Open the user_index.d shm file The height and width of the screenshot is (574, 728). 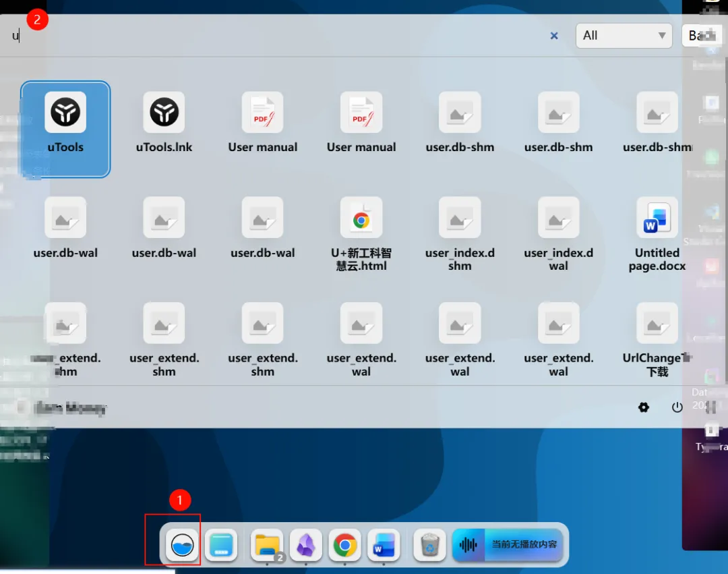click(460, 234)
